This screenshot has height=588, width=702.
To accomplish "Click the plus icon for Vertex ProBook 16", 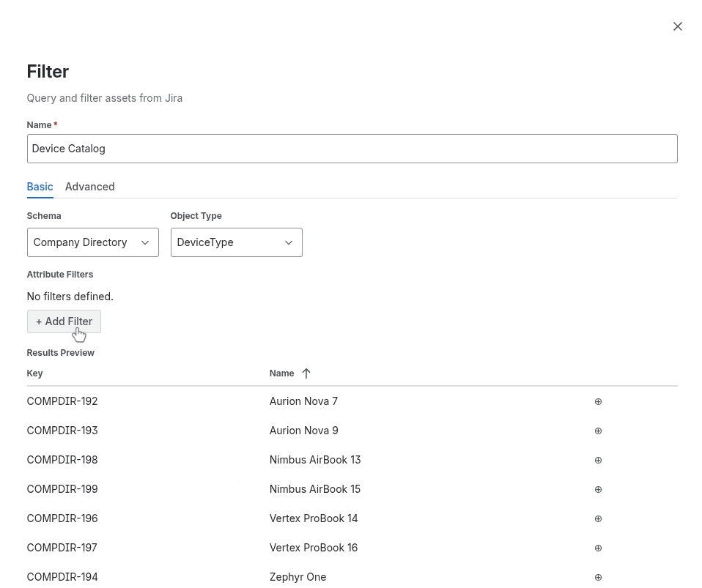I will pos(598,548).
